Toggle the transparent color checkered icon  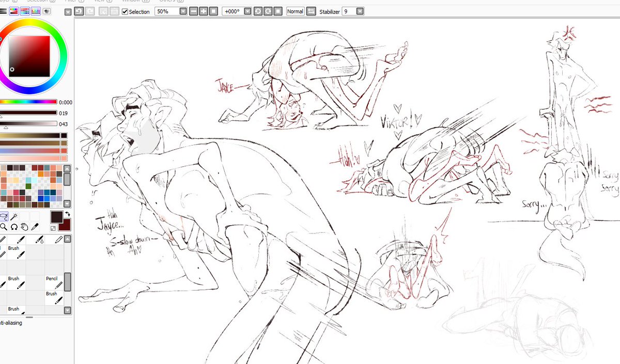pyautogui.click(x=53, y=228)
